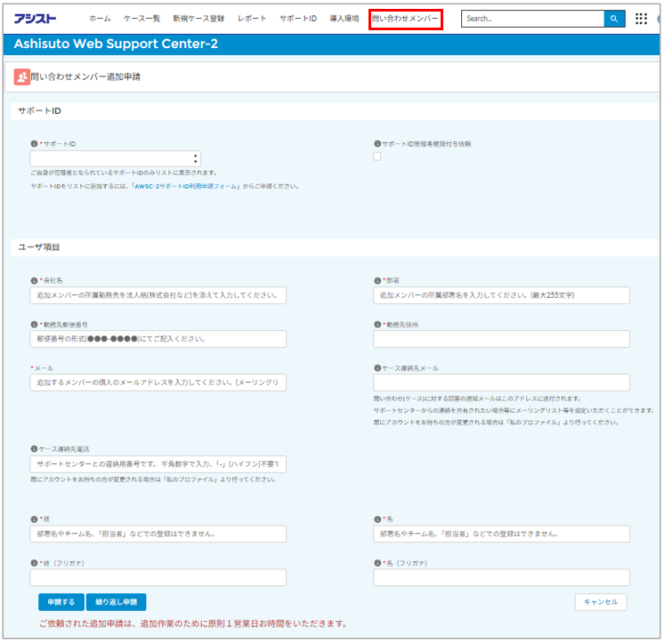
Task: Click the info icon beside サポートID label
Action: pos(34,143)
